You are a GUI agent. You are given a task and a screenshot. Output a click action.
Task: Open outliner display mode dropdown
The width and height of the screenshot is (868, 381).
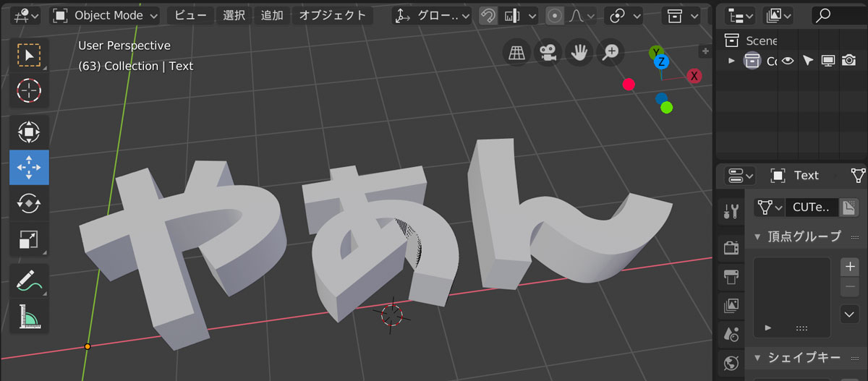tap(778, 15)
